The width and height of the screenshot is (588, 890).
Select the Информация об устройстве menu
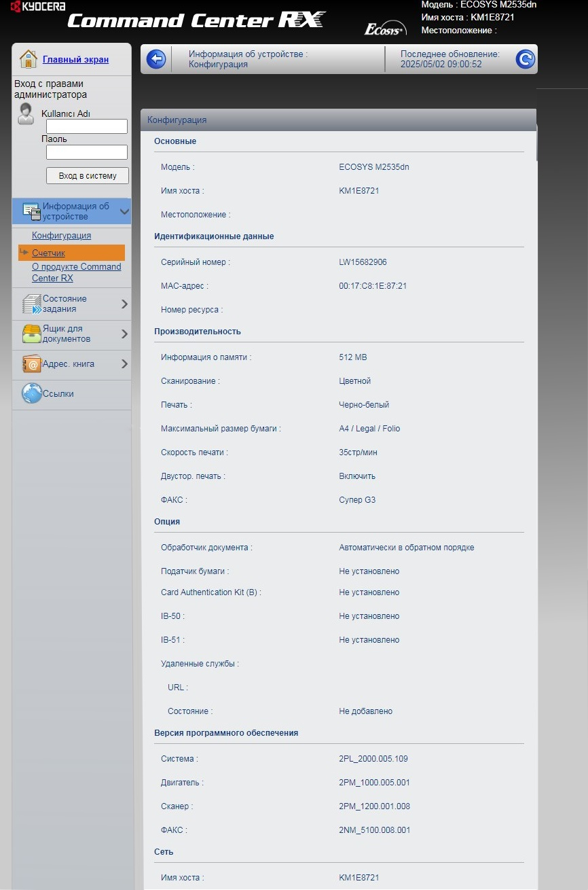[72, 211]
